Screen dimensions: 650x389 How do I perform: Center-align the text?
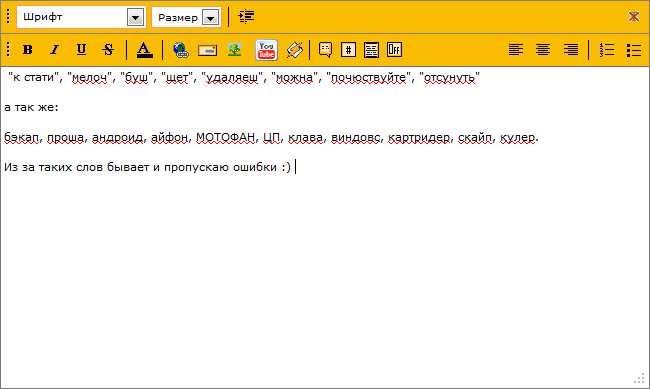(543, 50)
